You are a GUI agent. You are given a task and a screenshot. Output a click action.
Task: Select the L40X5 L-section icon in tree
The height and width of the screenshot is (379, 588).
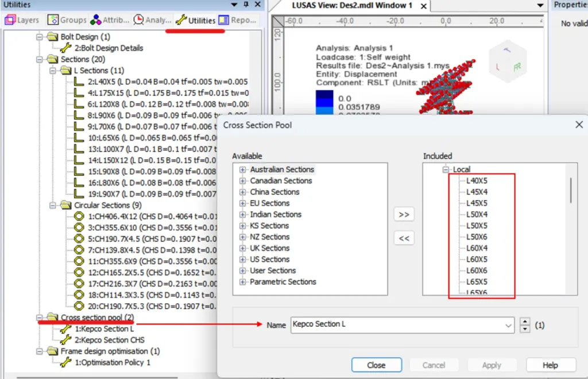point(79,82)
